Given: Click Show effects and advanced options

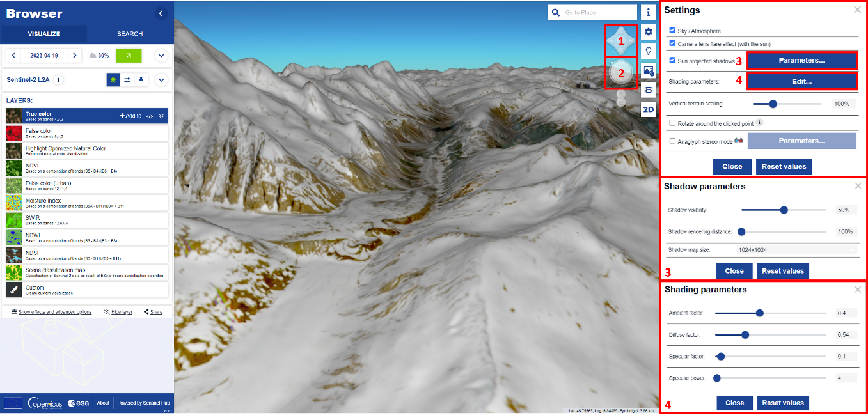Looking at the screenshot, I should click(x=51, y=312).
